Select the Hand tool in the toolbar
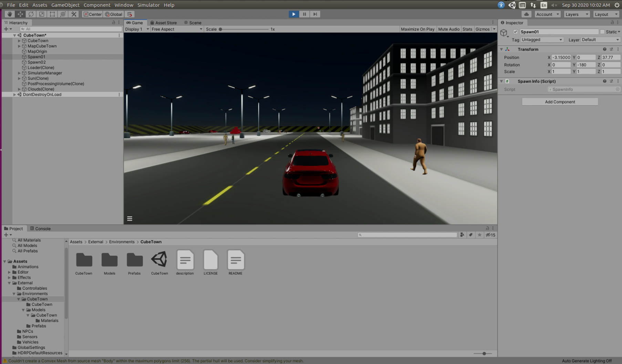The height and width of the screenshot is (364, 622). click(x=9, y=14)
